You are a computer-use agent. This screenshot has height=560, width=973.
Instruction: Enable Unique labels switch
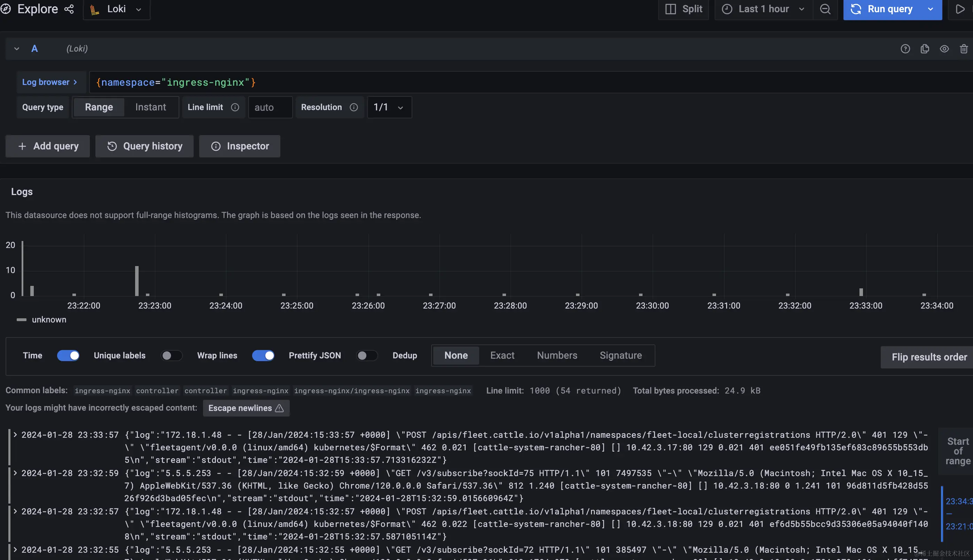[x=172, y=356]
